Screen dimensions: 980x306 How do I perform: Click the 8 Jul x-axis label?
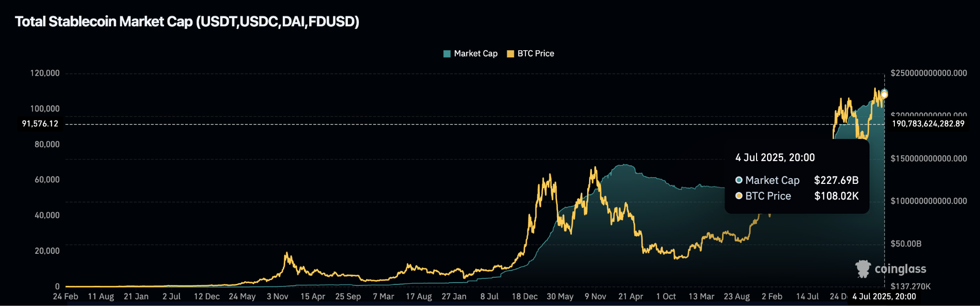(x=490, y=296)
